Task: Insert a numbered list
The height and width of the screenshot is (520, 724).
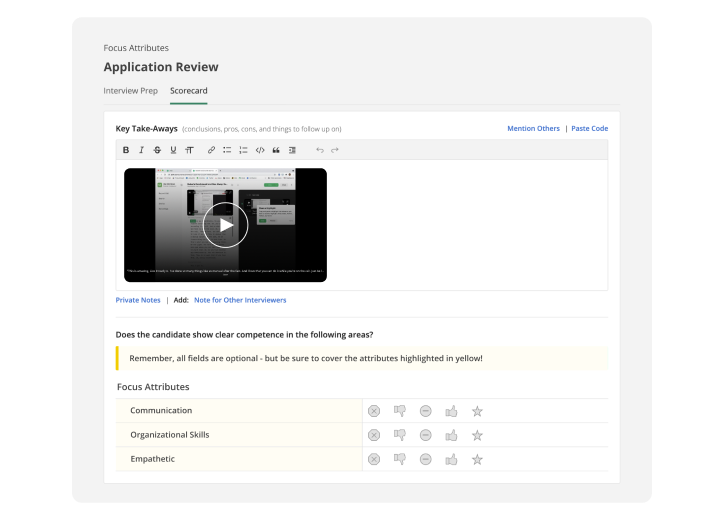Action: point(243,150)
